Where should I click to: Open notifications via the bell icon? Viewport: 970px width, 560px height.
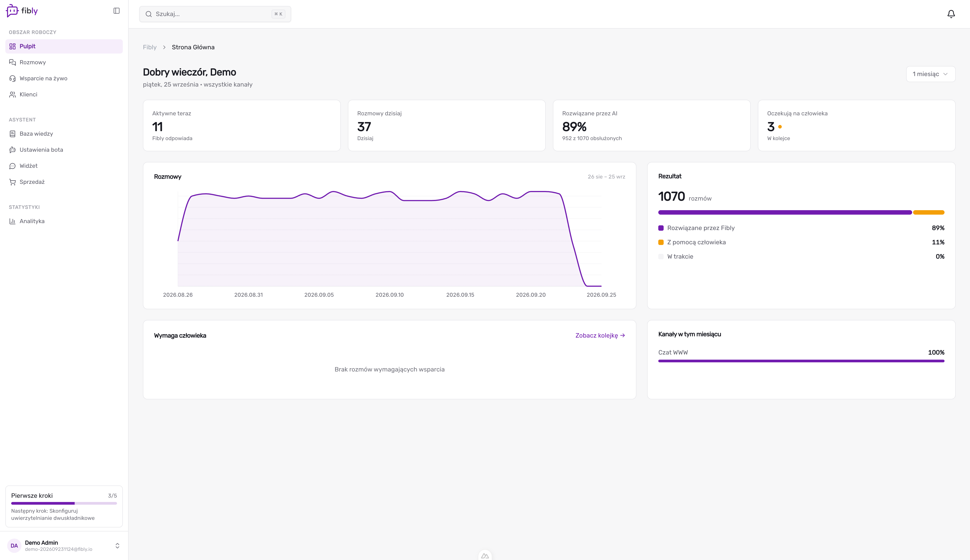click(x=951, y=14)
